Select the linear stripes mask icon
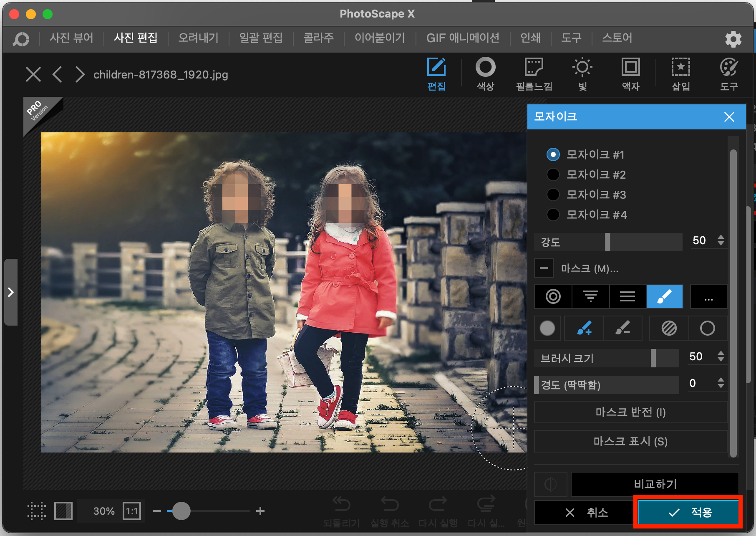The height and width of the screenshot is (536, 756). click(627, 296)
